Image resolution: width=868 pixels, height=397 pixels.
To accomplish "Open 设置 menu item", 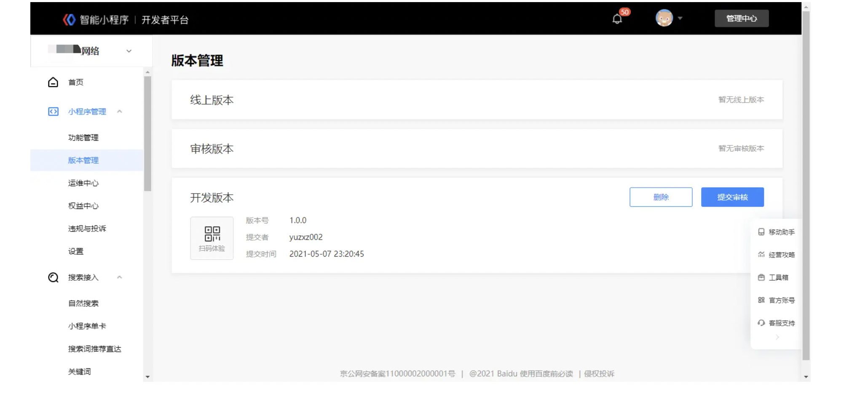I will pyautogui.click(x=76, y=252).
